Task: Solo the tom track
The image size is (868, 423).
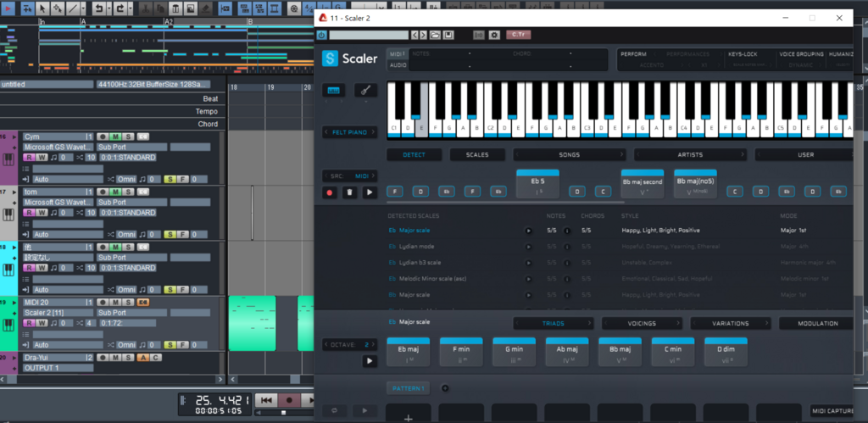Action: [x=128, y=192]
